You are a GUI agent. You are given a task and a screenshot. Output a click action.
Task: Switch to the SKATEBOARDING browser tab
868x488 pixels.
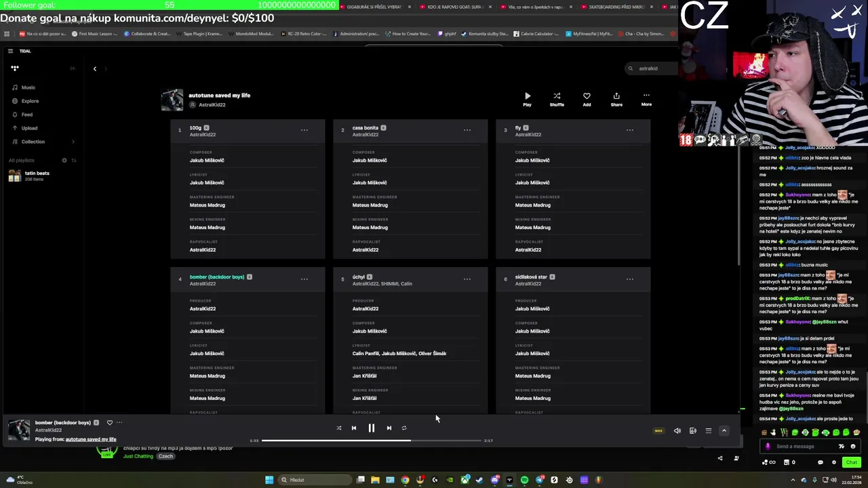(616, 7)
